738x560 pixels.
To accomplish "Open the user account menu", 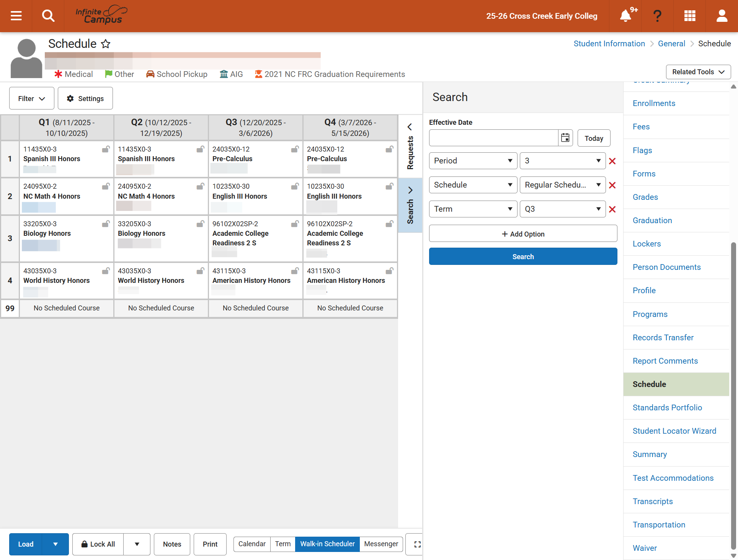I will tap(722, 16).
